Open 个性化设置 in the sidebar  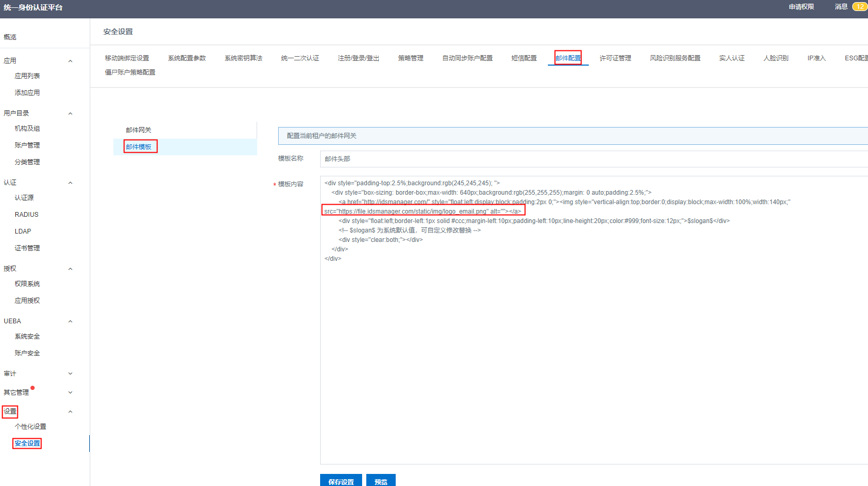pos(30,427)
